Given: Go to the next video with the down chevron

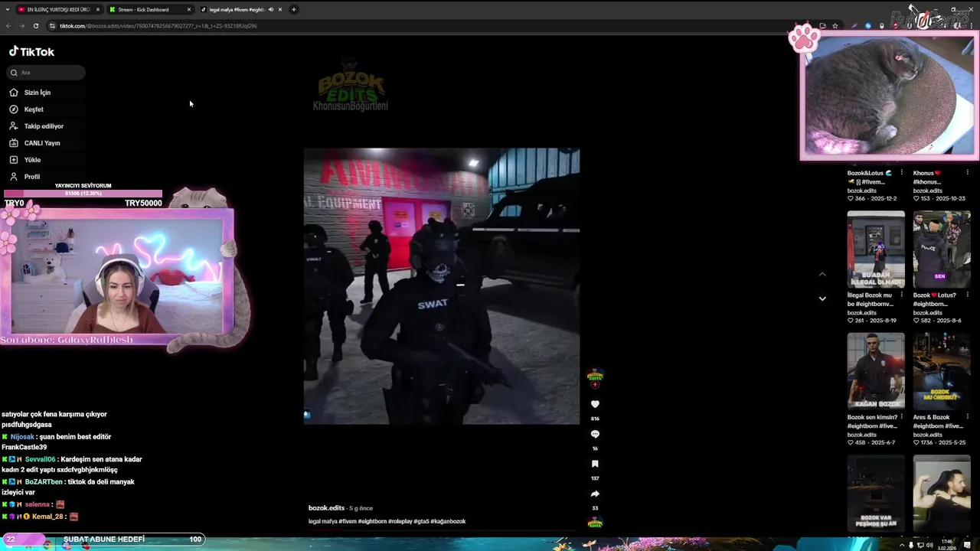Looking at the screenshot, I should (822, 298).
